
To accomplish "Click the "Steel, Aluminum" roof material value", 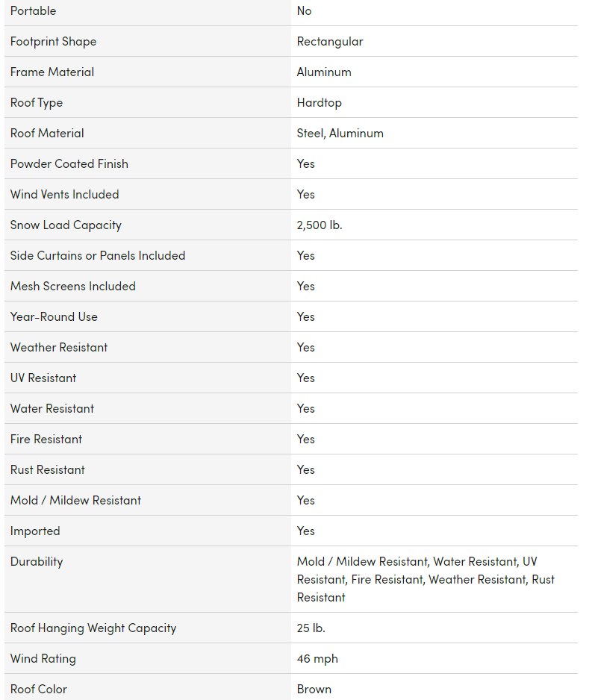I will pyautogui.click(x=340, y=134).
